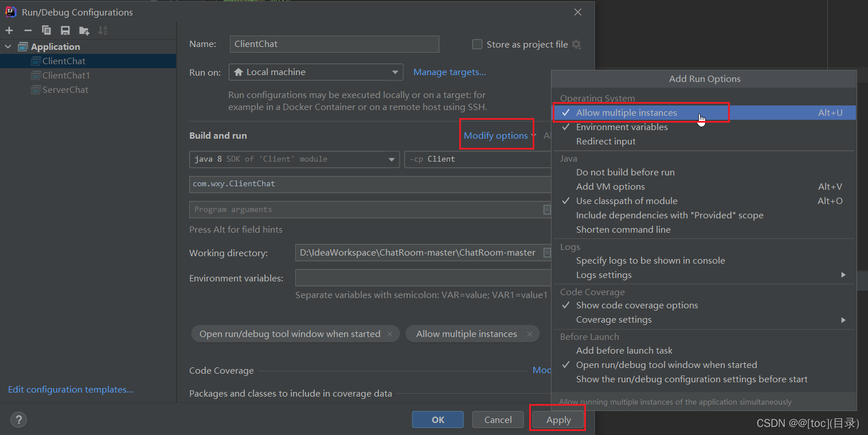Close the Run/Debug Configurations dialog

578,12
